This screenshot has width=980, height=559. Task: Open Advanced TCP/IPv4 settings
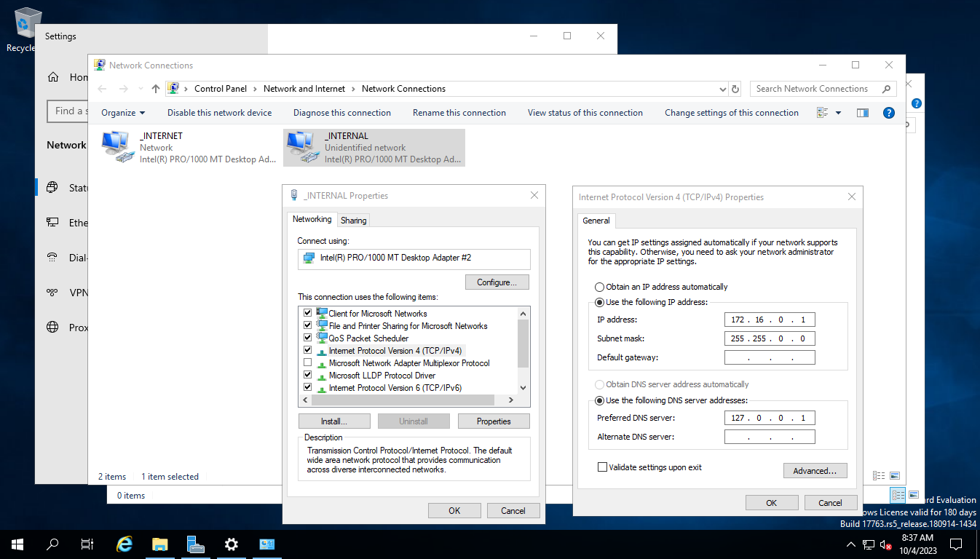pos(815,470)
